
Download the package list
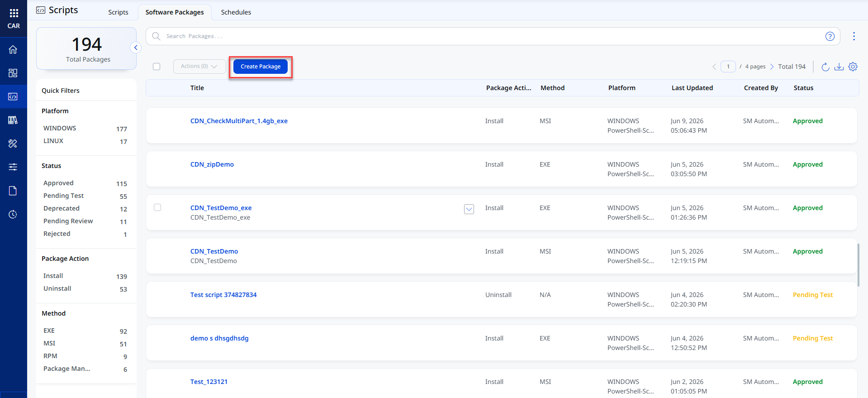839,67
